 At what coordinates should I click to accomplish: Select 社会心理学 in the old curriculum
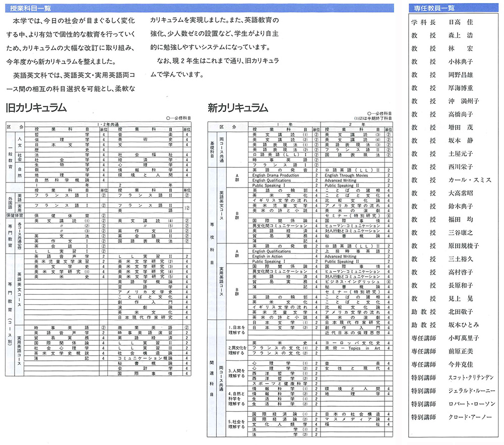point(61,348)
